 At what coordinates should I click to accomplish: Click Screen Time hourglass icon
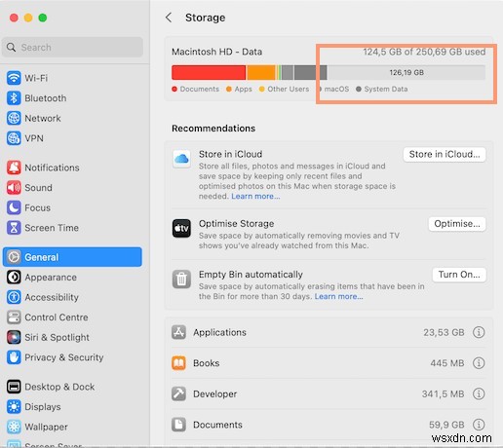[x=14, y=228]
